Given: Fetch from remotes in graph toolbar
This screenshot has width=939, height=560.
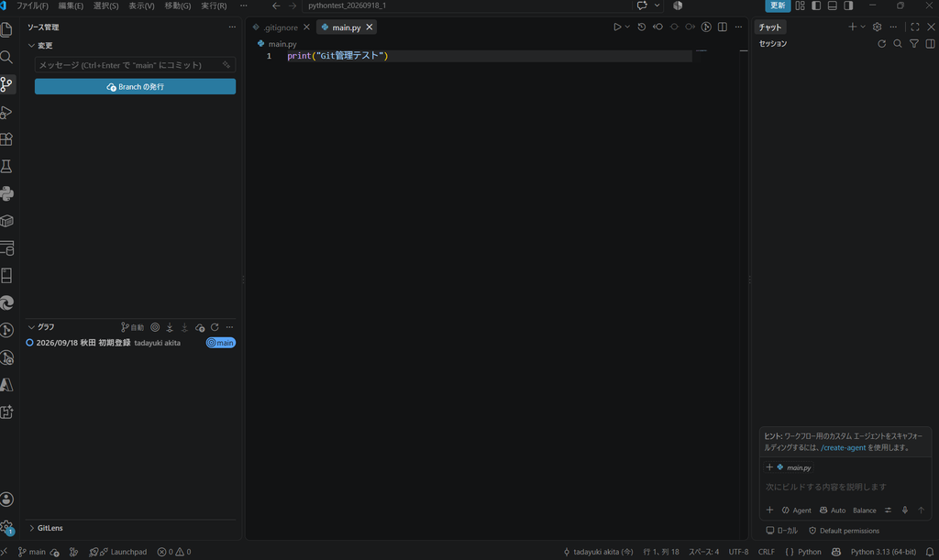Looking at the screenshot, I should coord(170,327).
